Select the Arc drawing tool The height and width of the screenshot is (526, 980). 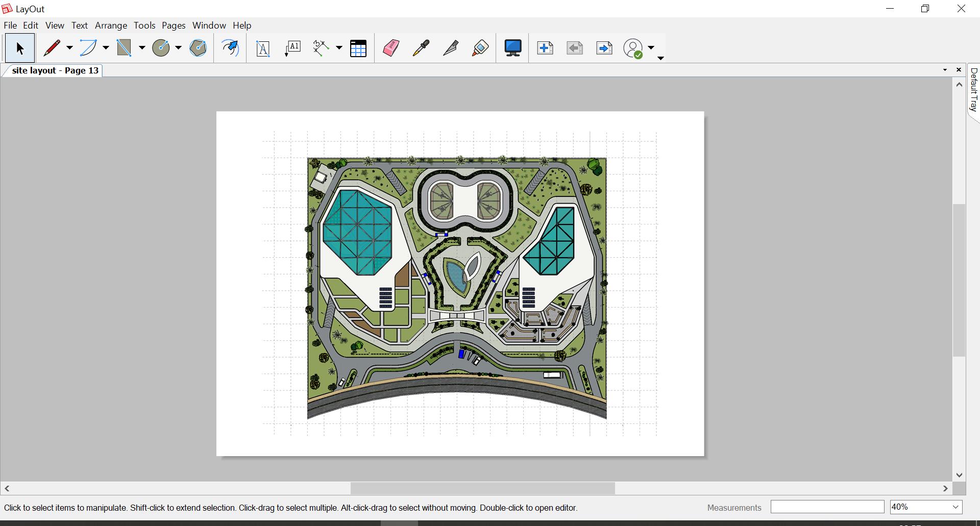(88, 48)
